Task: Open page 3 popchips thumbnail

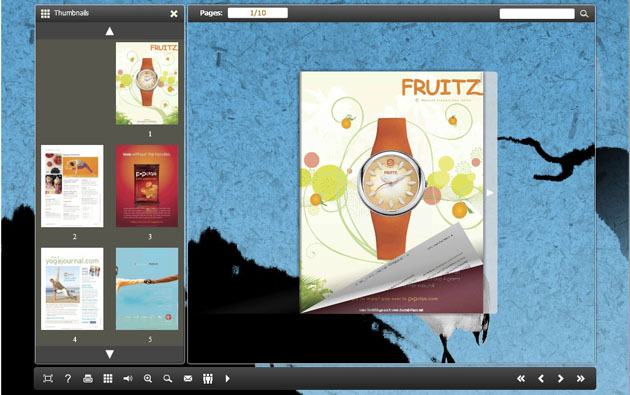Action: pos(147,186)
